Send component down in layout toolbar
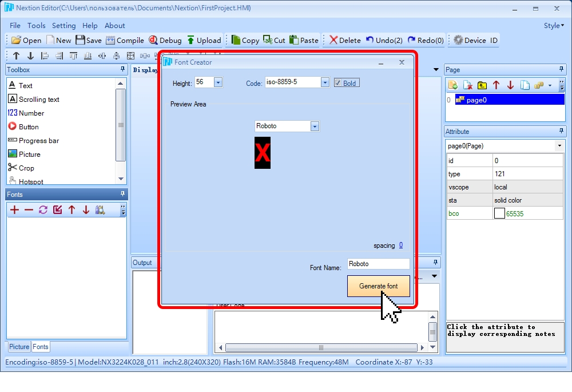572x392 pixels. click(x=31, y=56)
